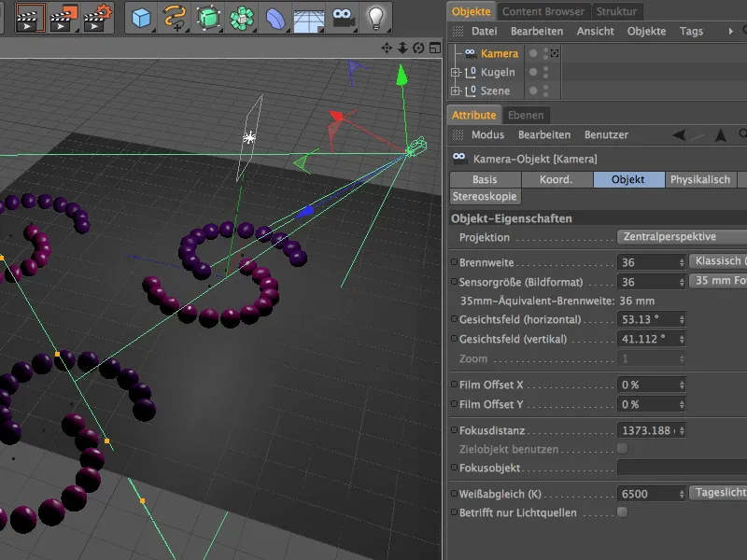Click the Render View clapperboard icon
The image size is (747, 560).
point(30,18)
